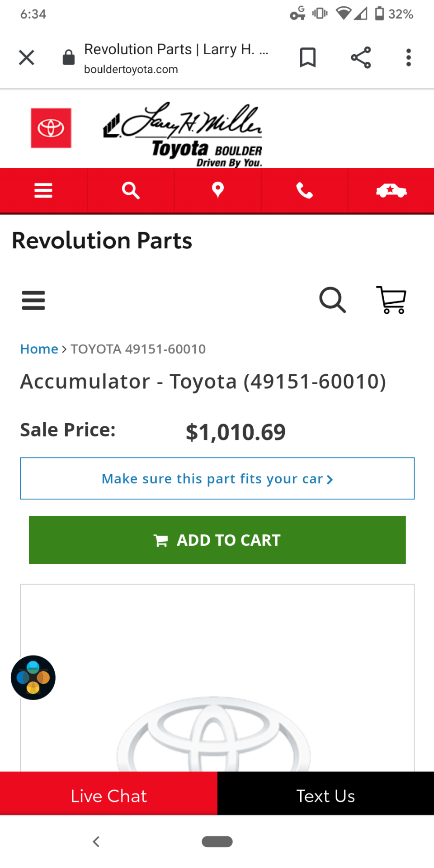Click the red Toyota logo
Image resolution: width=434 pixels, height=868 pixels.
pos(51,128)
